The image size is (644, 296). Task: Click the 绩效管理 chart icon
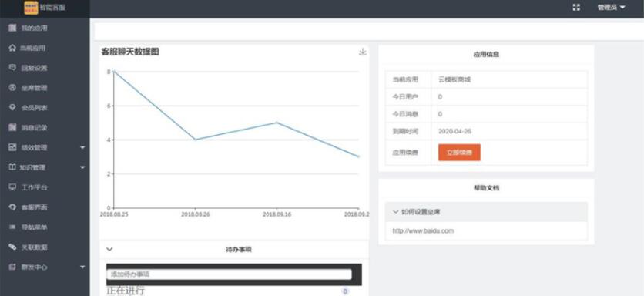tap(12, 147)
